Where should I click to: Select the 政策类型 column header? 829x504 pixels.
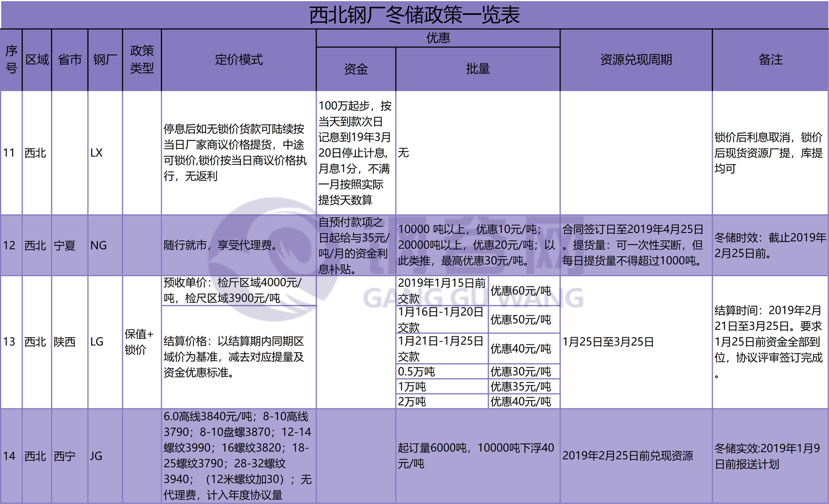tap(142, 60)
